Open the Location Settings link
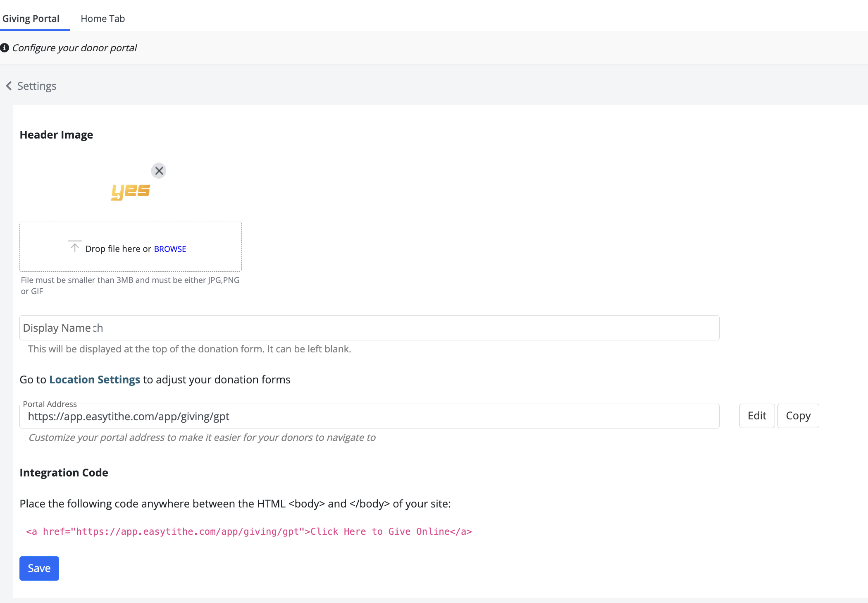 95,380
